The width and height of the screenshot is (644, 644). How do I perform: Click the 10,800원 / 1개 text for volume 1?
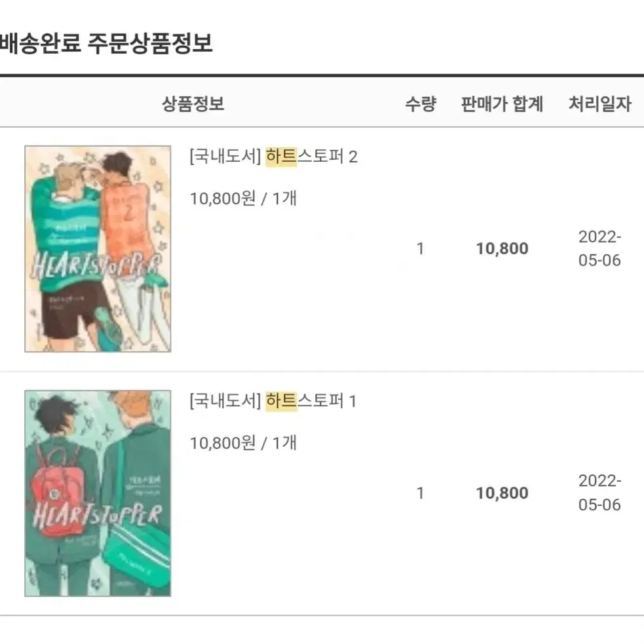coord(243,443)
